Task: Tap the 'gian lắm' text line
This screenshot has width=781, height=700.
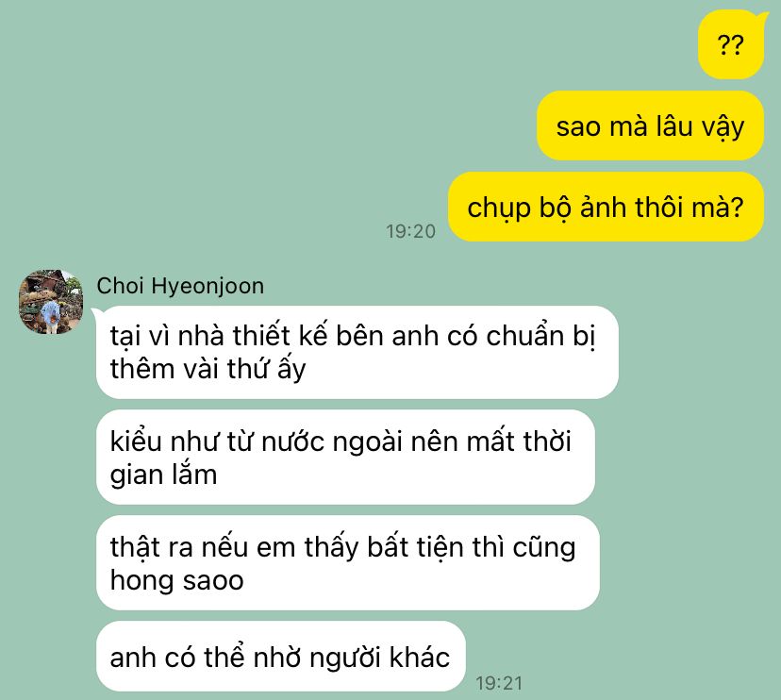Action: 163,475
